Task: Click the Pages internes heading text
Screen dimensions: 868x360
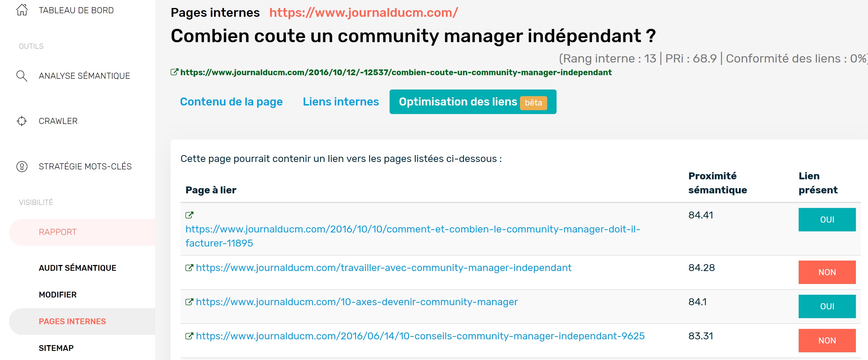Action: click(x=215, y=12)
